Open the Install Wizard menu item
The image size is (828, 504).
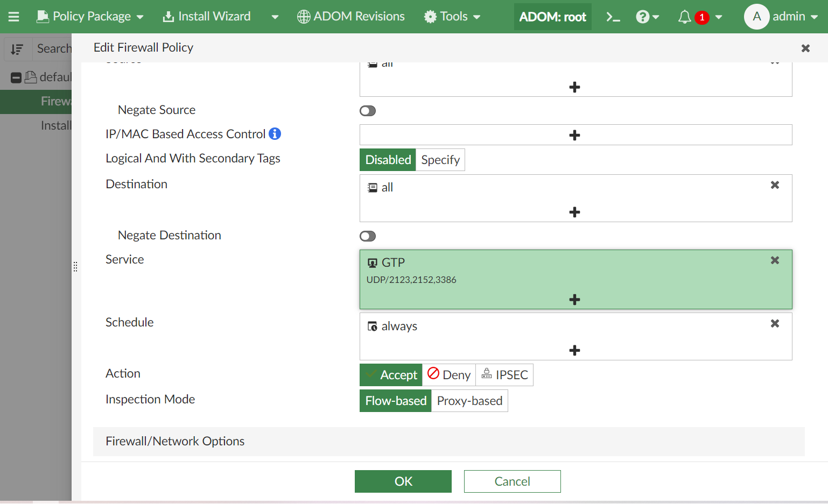pos(207,17)
